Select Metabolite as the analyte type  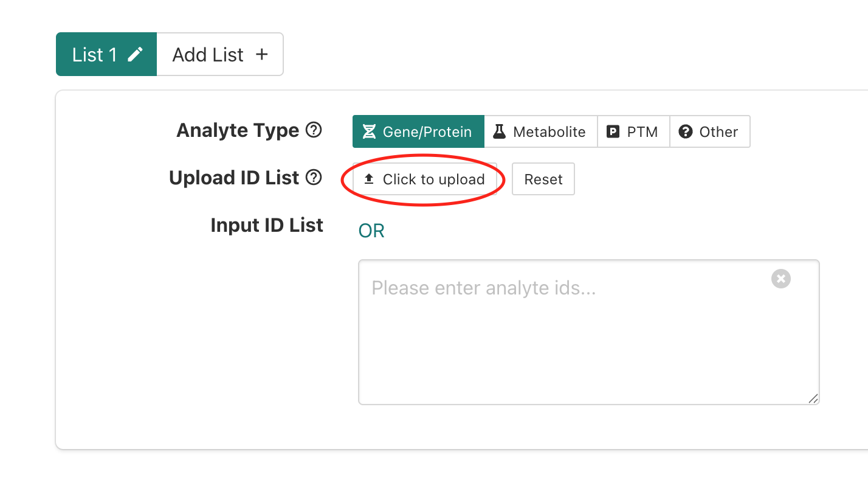point(540,131)
